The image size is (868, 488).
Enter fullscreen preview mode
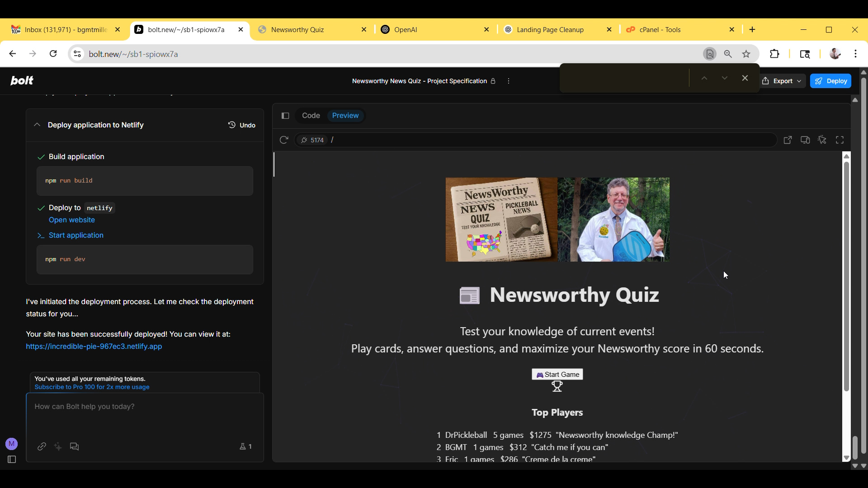(x=840, y=140)
